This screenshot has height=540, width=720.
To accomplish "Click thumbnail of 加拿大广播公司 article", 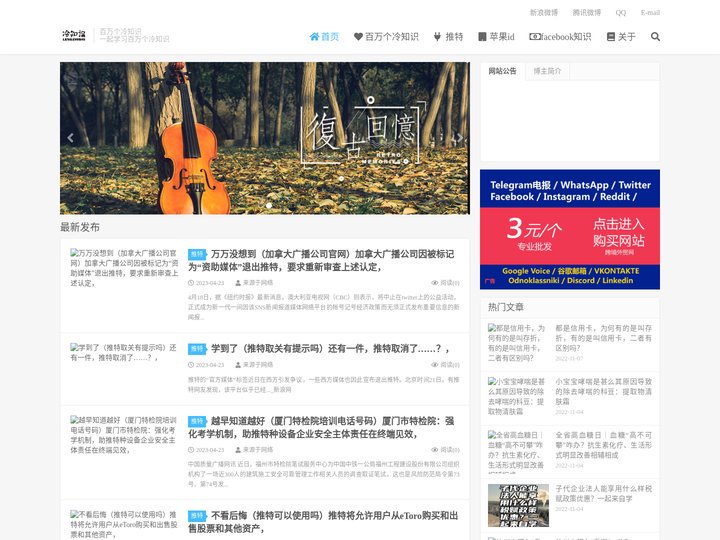I will (124, 268).
